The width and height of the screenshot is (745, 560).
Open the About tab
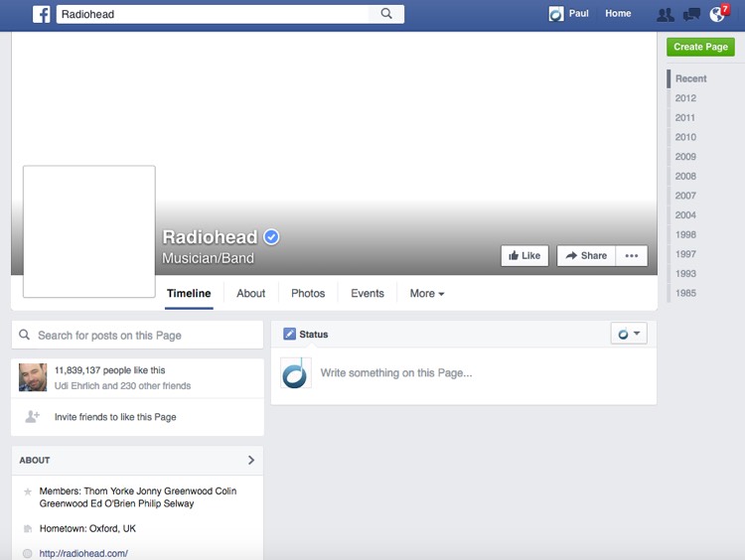tap(251, 294)
